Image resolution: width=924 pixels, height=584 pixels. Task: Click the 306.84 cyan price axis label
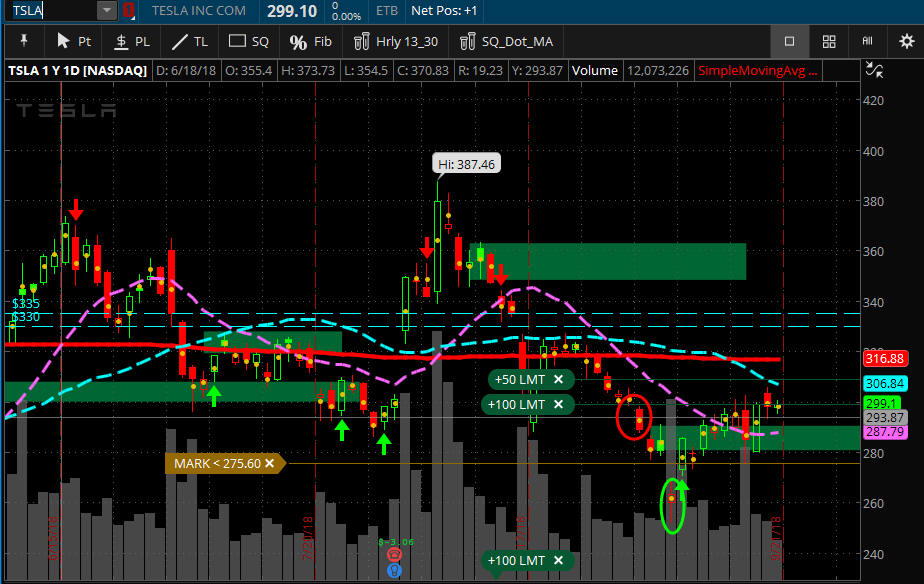pyautogui.click(x=885, y=384)
